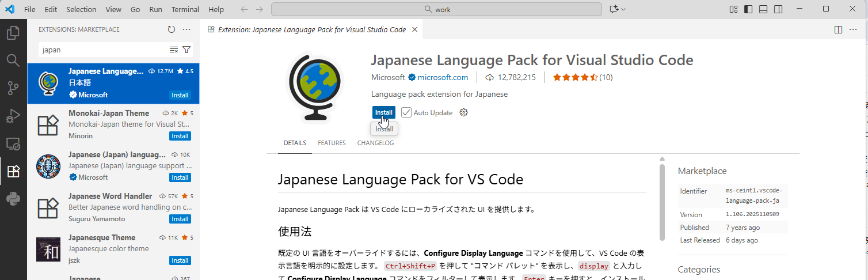Toggle the Auto Update checkbox
The height and width of the screenshot is (280, 868).
point(406,112)
